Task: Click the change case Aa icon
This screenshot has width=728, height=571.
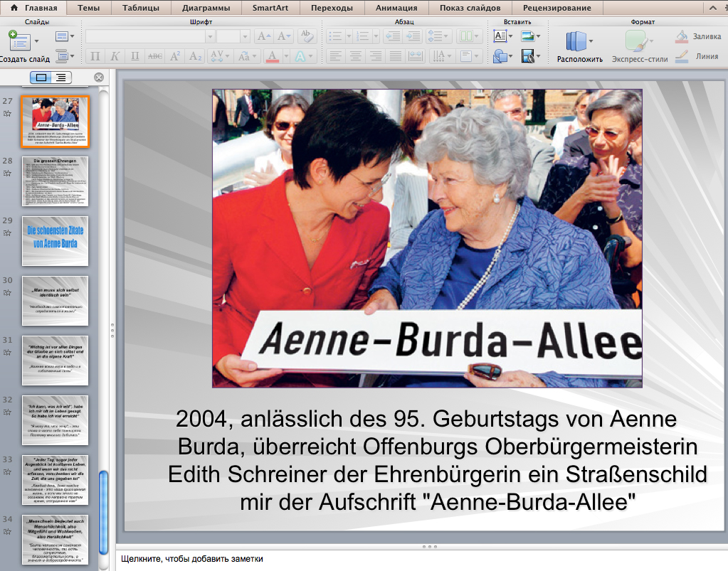Action: pos(246,56)
